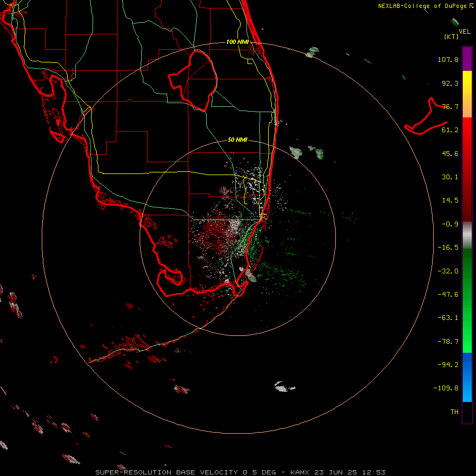Click the 45.6 legend value
Screen dimensions: 476x476
coord(450,153)
